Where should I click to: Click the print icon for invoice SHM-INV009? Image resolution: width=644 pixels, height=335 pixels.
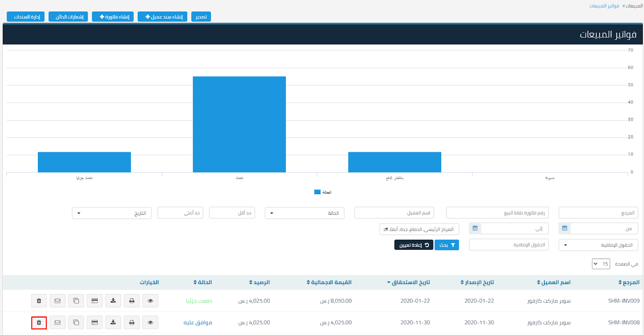click(132, 301)
